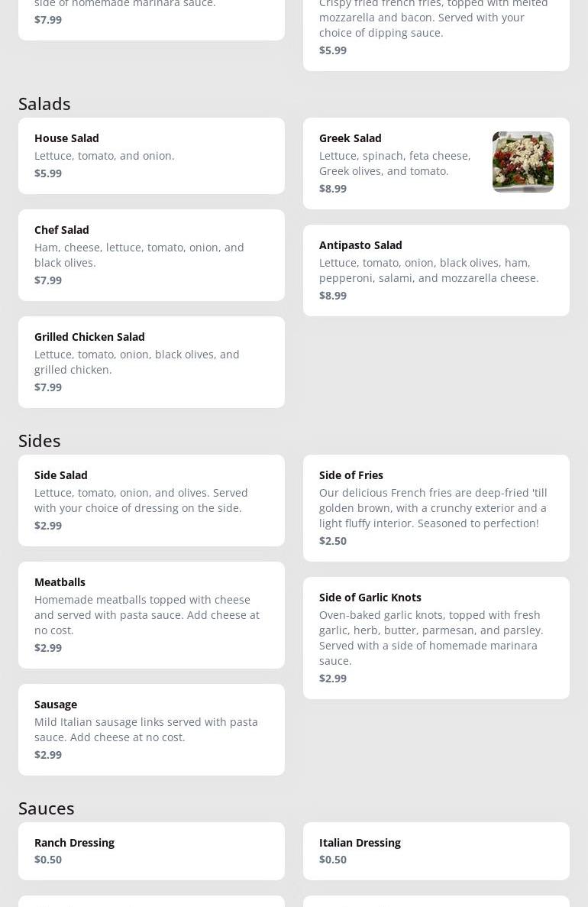
Task: Open the Side of Garlic Knots item
Action: pyautogui.click(x=435, y=638)
